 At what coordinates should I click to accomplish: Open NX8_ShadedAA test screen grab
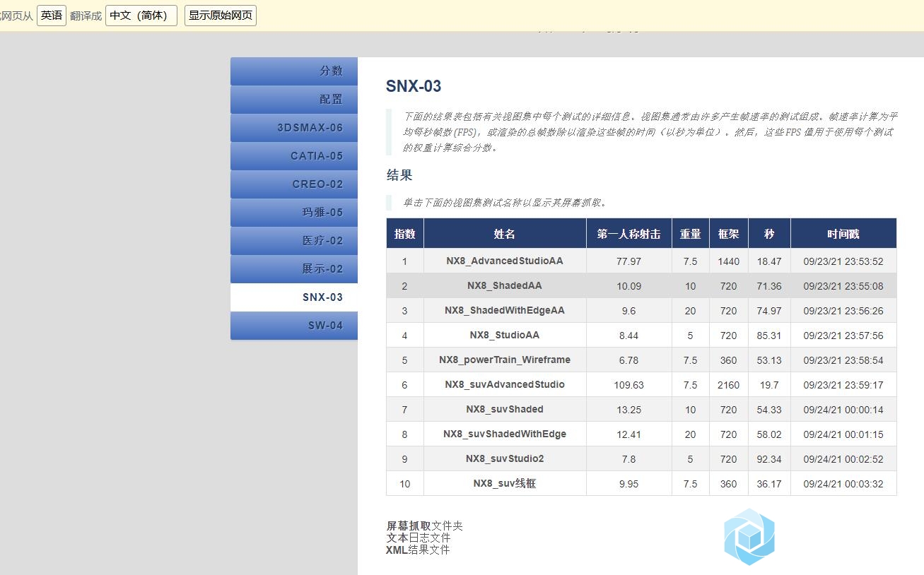point(505,285)
